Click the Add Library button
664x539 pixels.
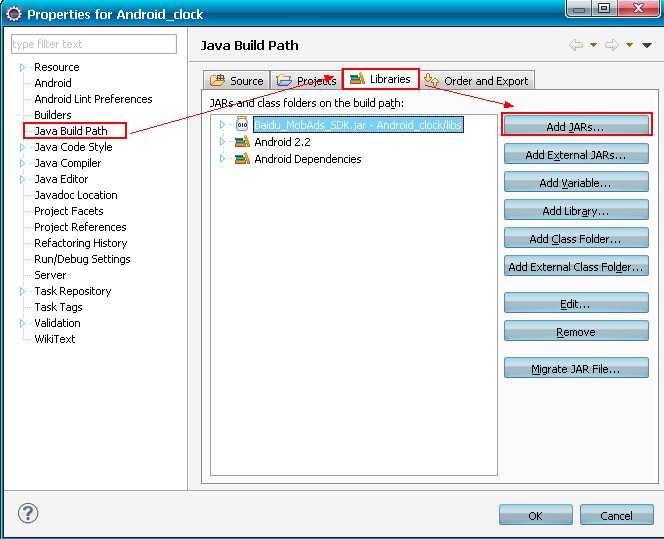point(576,210)
